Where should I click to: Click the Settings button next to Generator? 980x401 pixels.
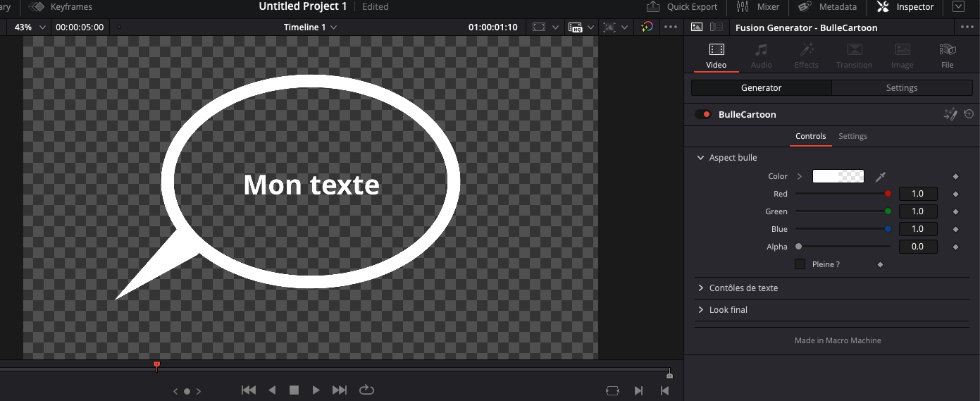coord(901,88)
